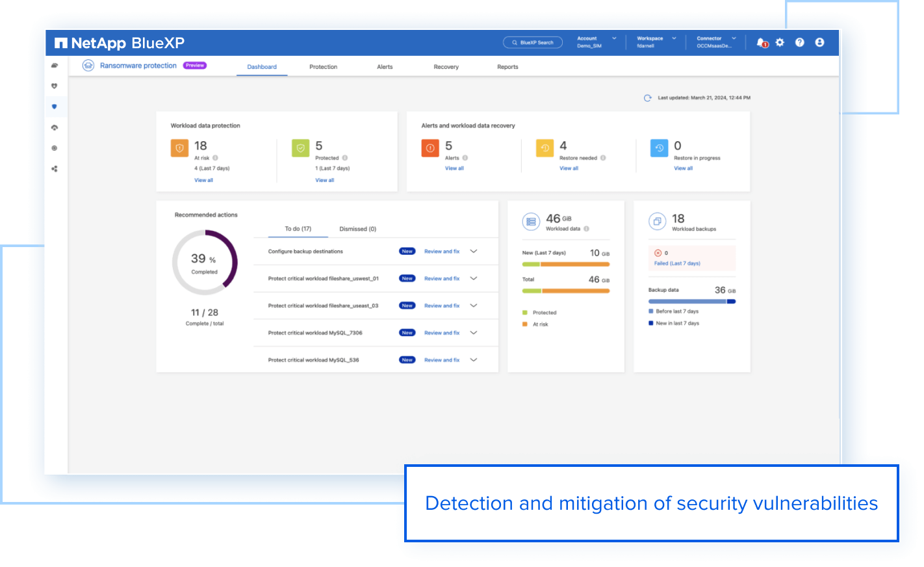This screenshot has height=567, width=924.
Task: Switch to the Dismissed (0) tab
Action: 357,228
